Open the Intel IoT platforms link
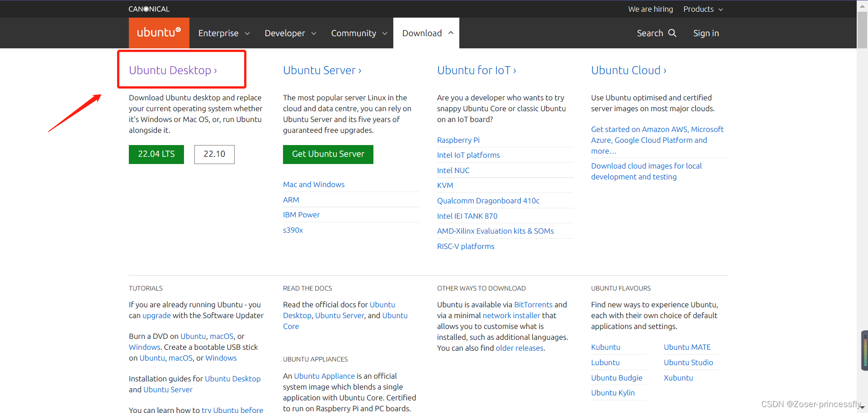This screenshot has height=413, width=868. 468,155
